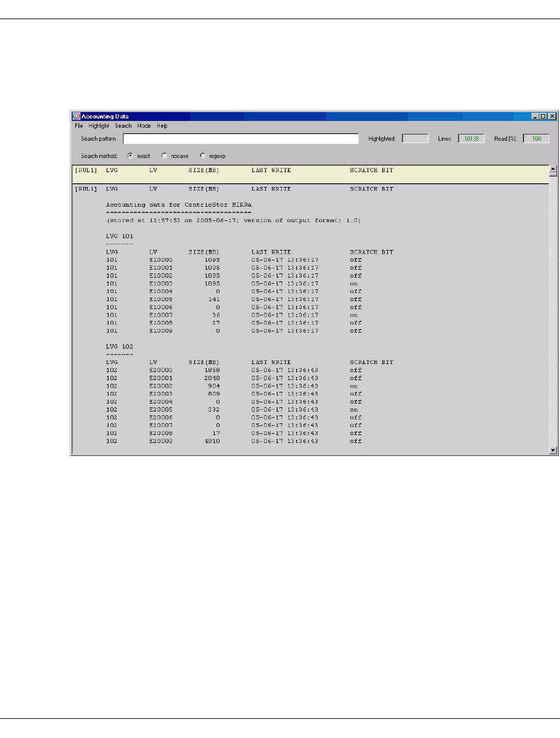Click the row for LV E10008
Viewport: 560px width, 738px height.
[234, 323]
